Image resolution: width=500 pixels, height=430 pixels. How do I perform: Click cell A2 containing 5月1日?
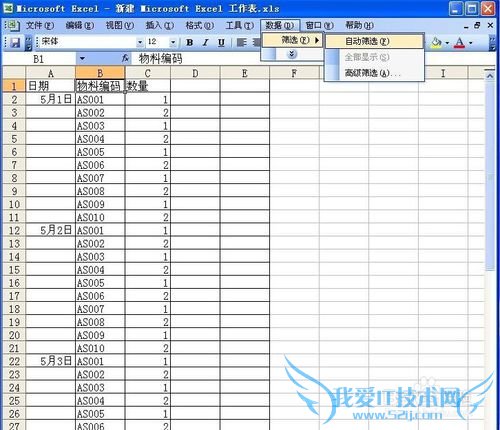(51, 99)
